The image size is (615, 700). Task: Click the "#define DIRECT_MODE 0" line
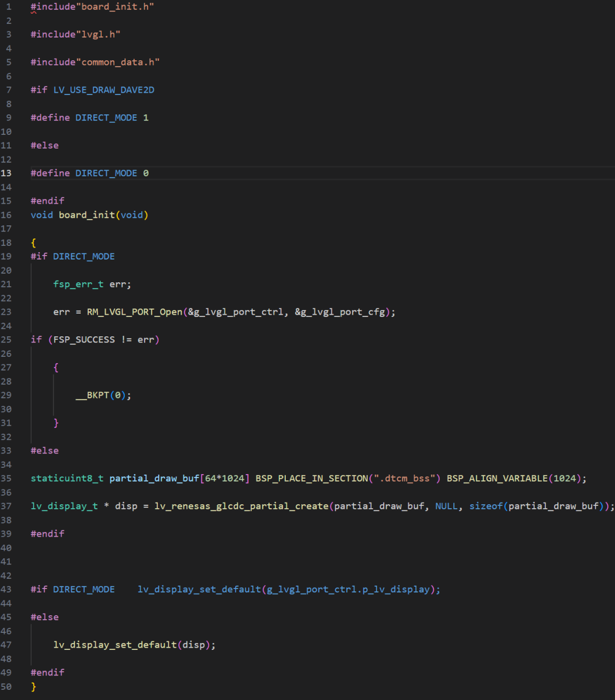(89, 173)
